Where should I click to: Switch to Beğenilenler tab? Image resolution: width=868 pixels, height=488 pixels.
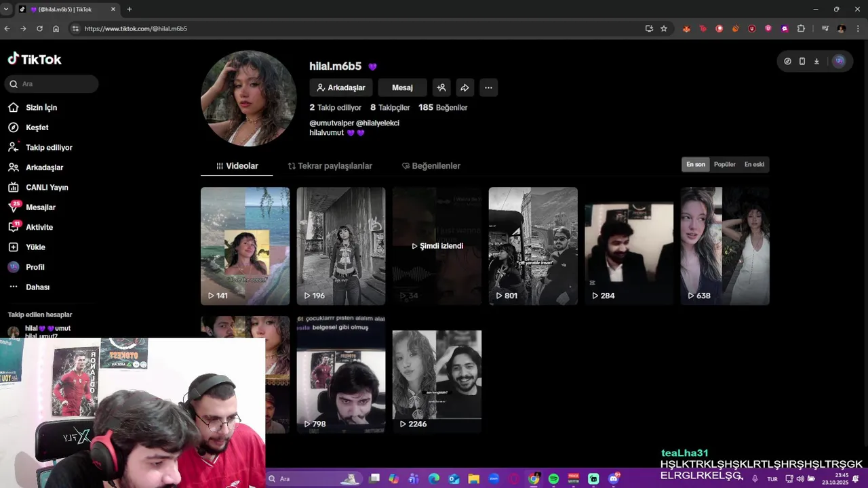point(431,166)
